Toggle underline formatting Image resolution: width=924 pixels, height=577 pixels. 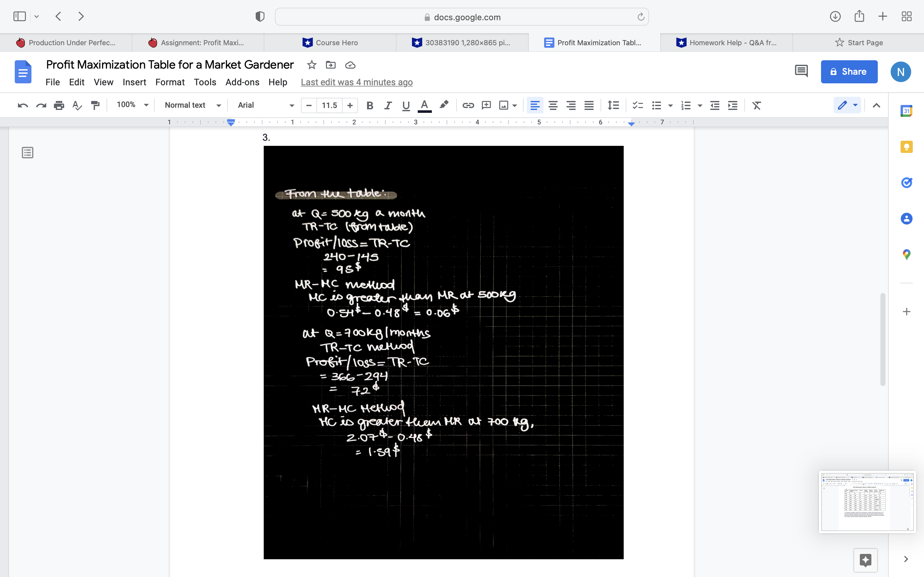[x=406, y=105]
